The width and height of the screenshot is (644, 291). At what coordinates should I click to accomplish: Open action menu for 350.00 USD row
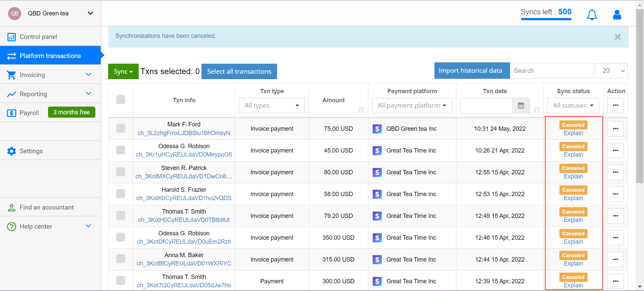pos(615,238)
